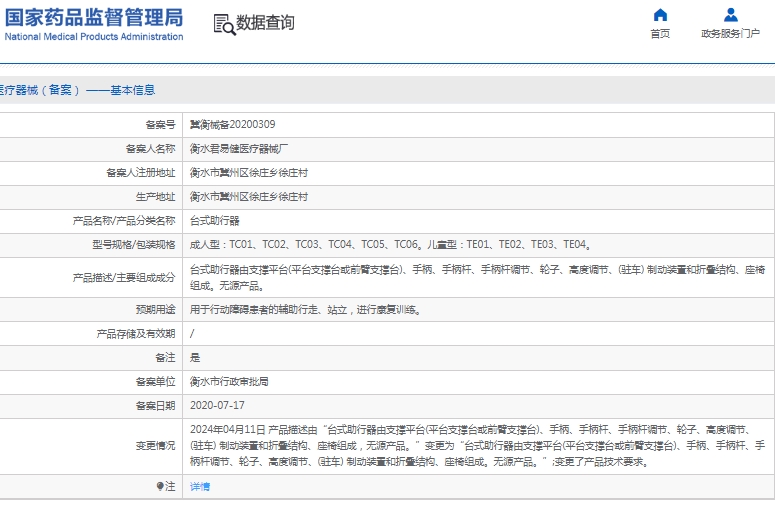
Task: Click the 备案单位 label
Action: click(155, 381)
